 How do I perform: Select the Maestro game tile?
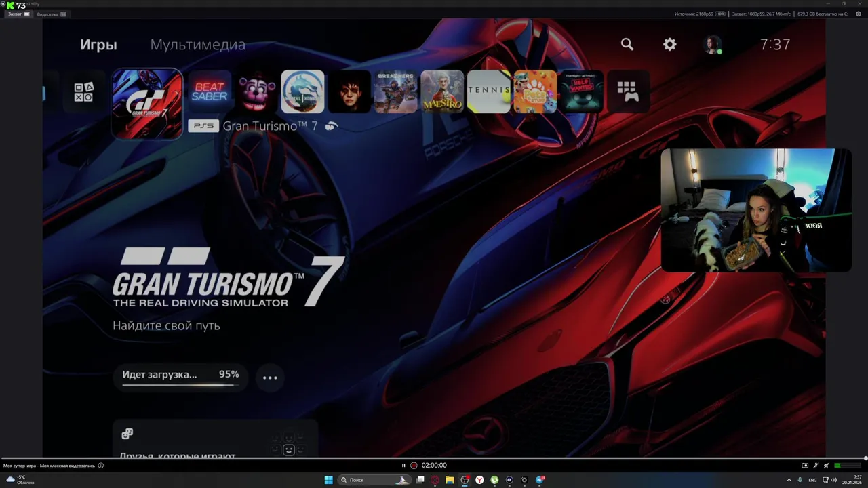(x=442, y=91)
